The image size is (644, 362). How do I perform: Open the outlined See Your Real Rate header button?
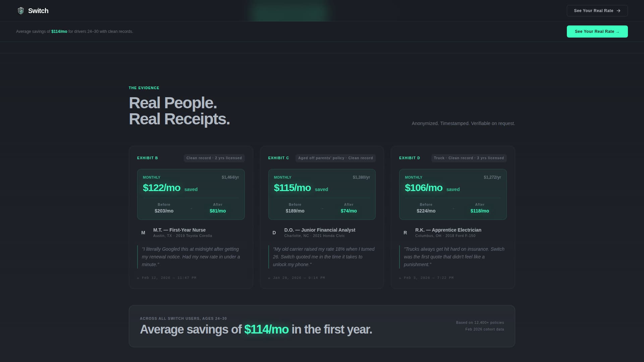click(597, 11)
